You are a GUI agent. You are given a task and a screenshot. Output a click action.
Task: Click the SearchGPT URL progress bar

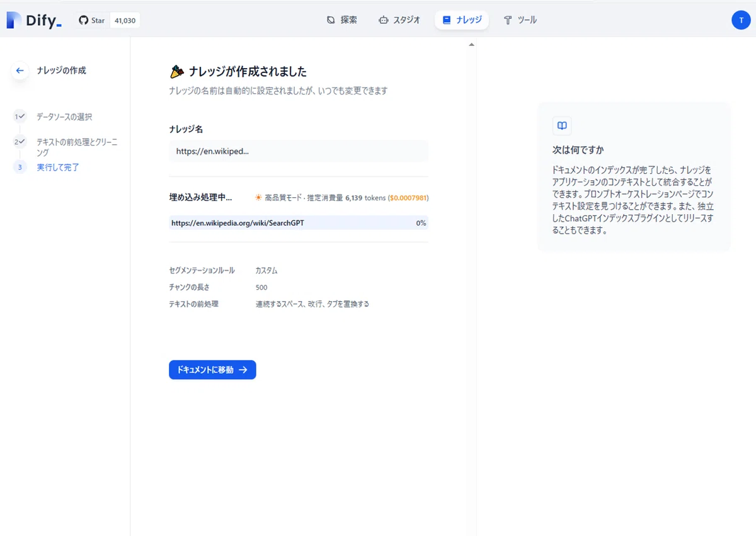(x=299, y=223)
